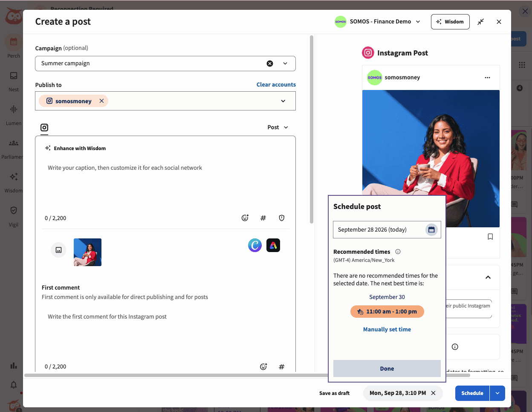The image size is (532, 412).
Task: Minimize the Create a post dialog
Action: [x=481, y=22]
